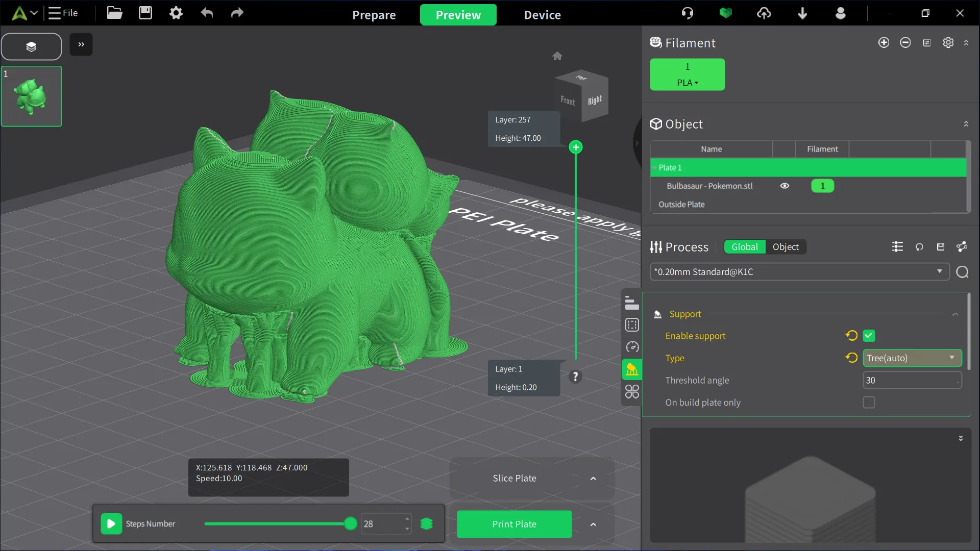
Task: Open the File menu
Action: pos(63,13)
